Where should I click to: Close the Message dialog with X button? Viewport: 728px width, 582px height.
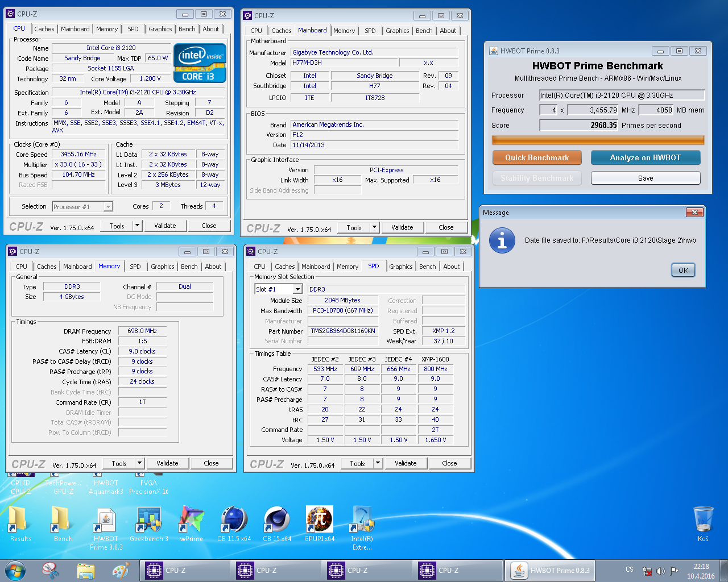click(x=694, y=212)
